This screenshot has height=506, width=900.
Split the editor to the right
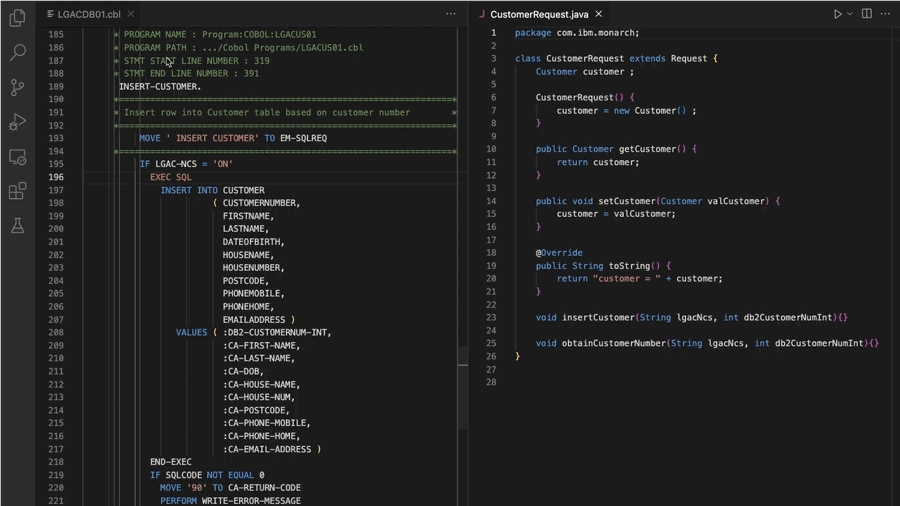tap(867, 14)
